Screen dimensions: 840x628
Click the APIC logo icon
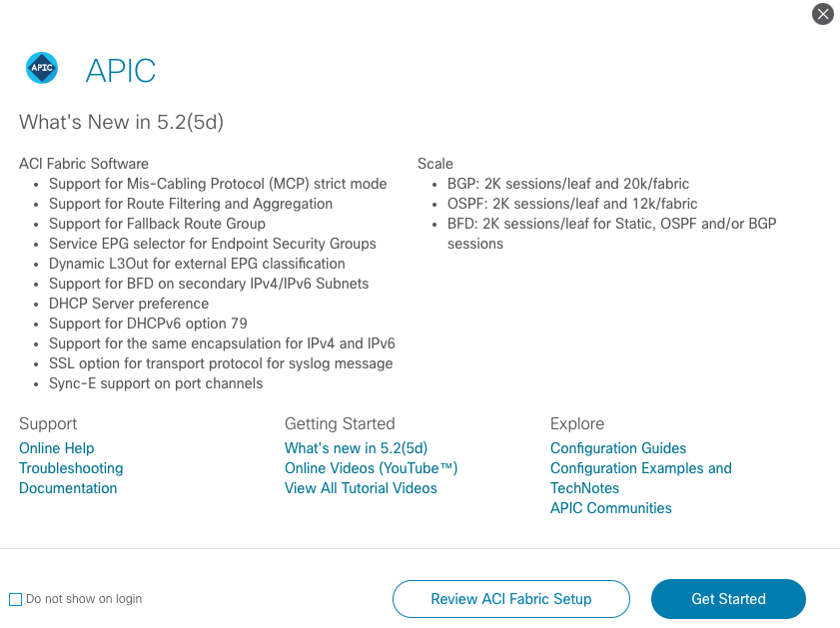[x=42, y=68]
